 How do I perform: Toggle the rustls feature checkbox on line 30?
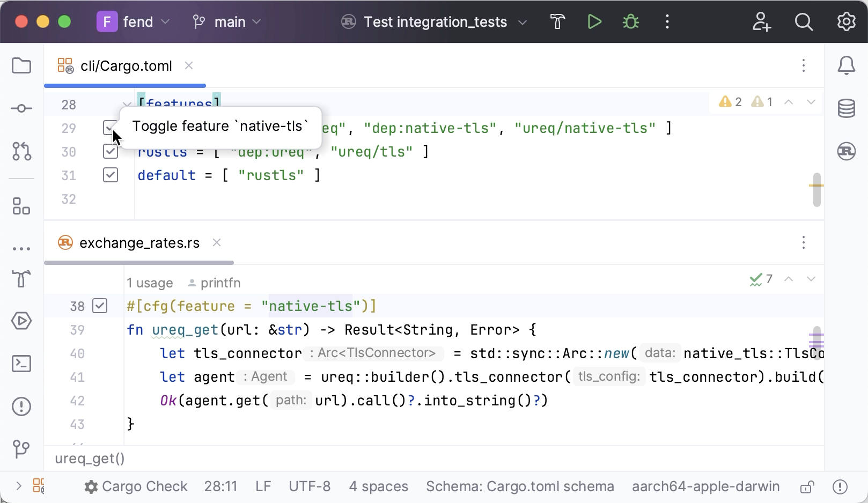click(111, 151)
